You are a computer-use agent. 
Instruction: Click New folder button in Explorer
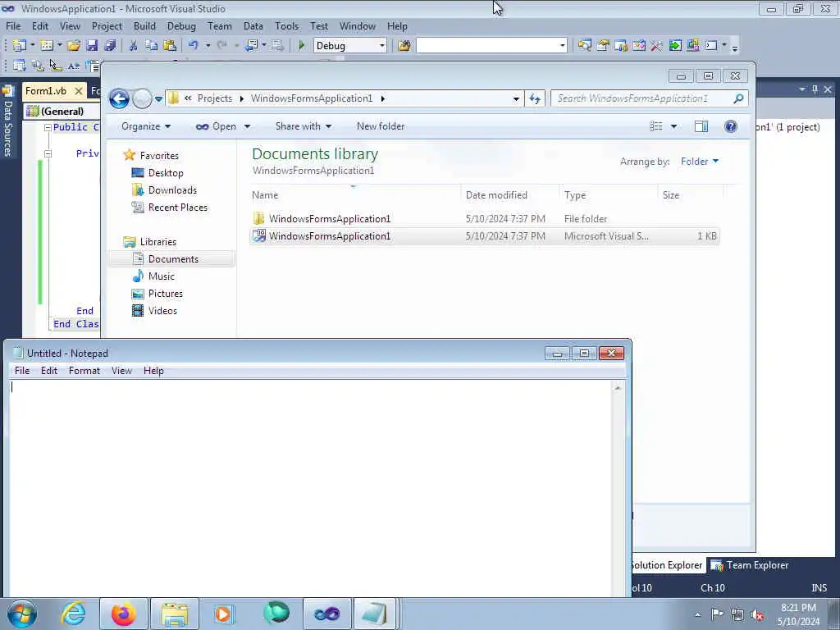pos(381,126)
